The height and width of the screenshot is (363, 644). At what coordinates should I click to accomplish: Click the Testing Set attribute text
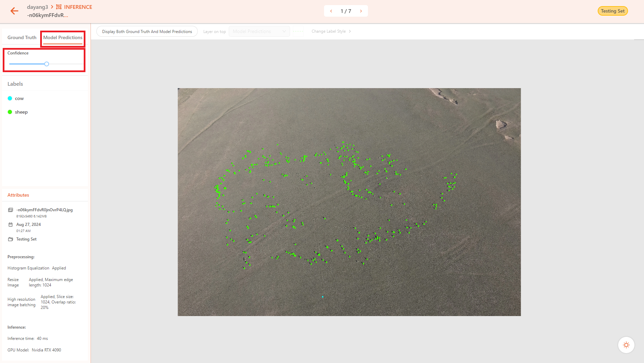(27, 239)
